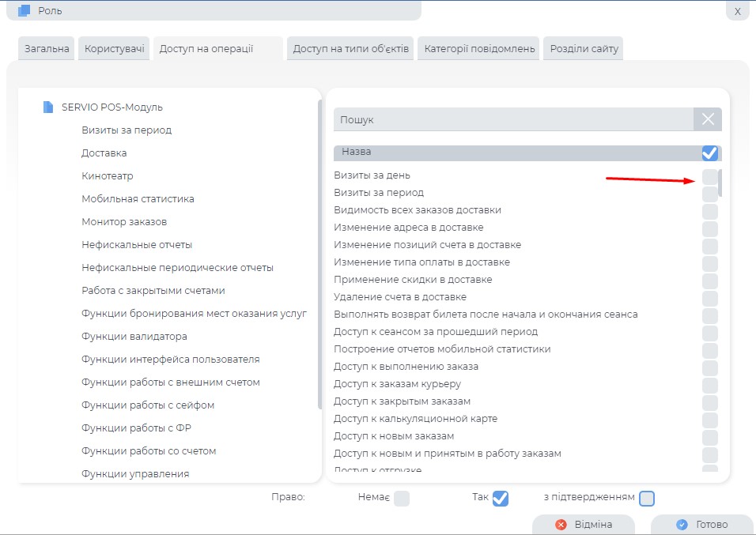Click the blue checkmark icon on Готово
The height and width of the screenshot is (535, 756).
[681, 525]
